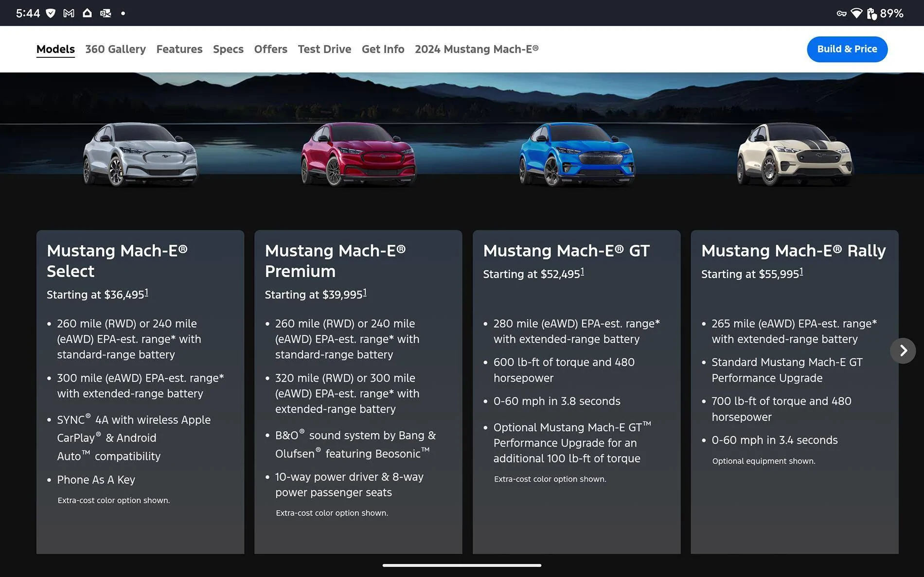Viewport: 924px width, 577px height.
Task: Tap the Wi-Fi signal icon in the status bar
Action: [x=856, y=13]
